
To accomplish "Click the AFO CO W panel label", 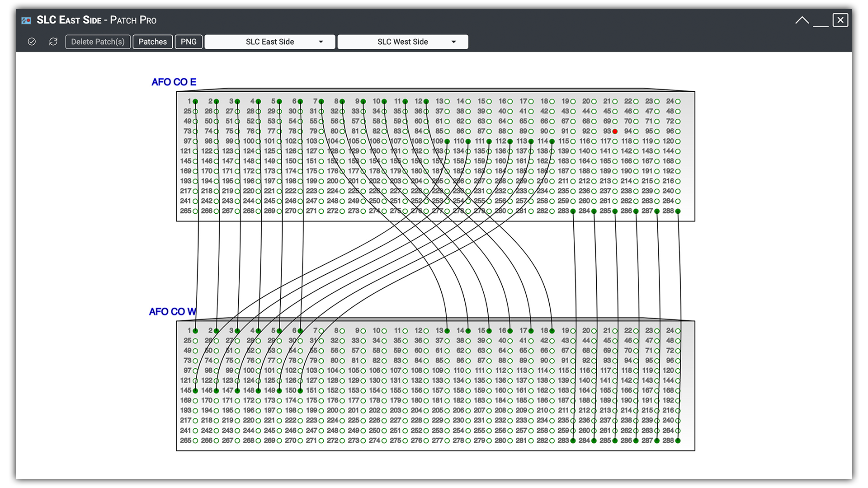I will click(x=172, y=312).
